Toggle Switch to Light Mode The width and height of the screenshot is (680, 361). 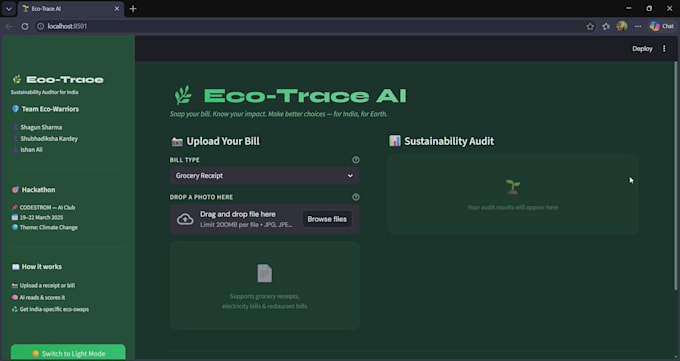tap(68, 353)
